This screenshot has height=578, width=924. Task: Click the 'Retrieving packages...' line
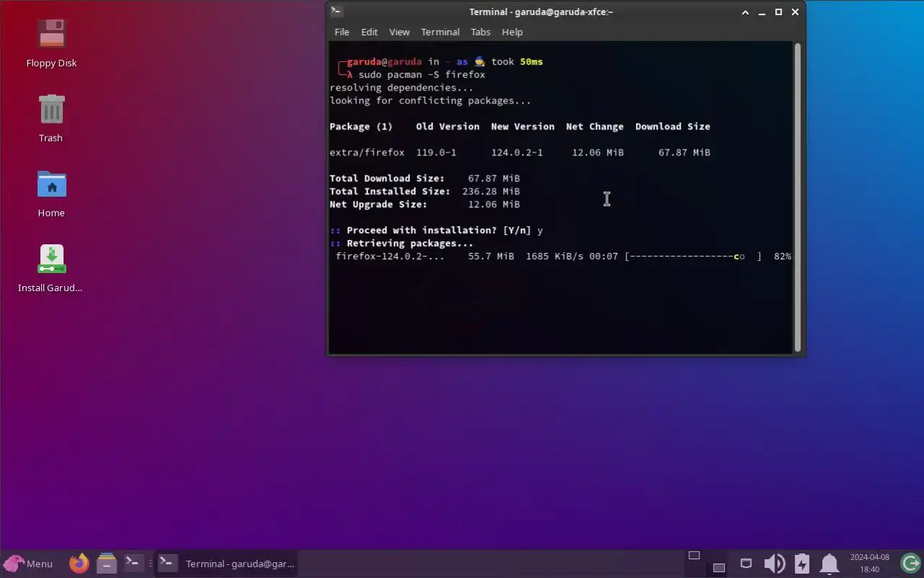click(410, 243)
